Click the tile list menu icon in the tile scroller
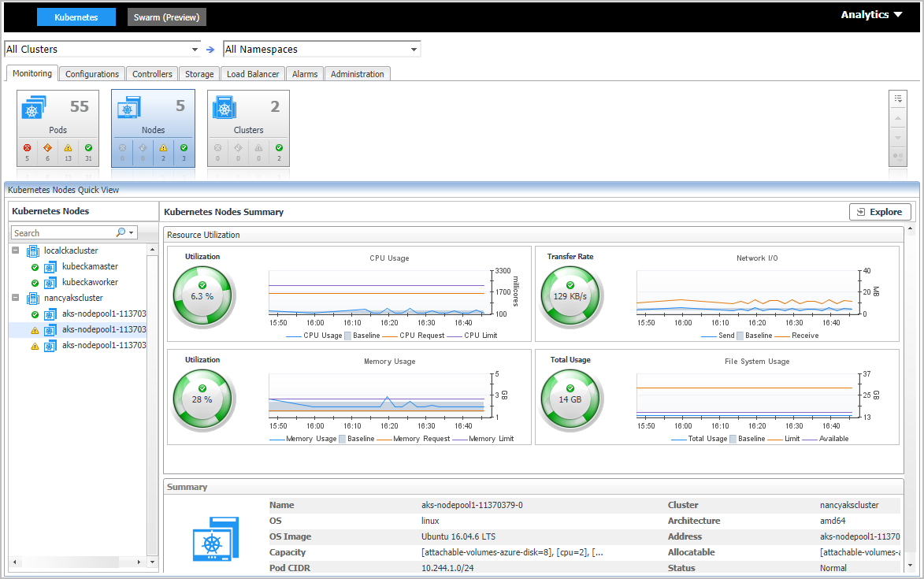 tap(898, 99)
